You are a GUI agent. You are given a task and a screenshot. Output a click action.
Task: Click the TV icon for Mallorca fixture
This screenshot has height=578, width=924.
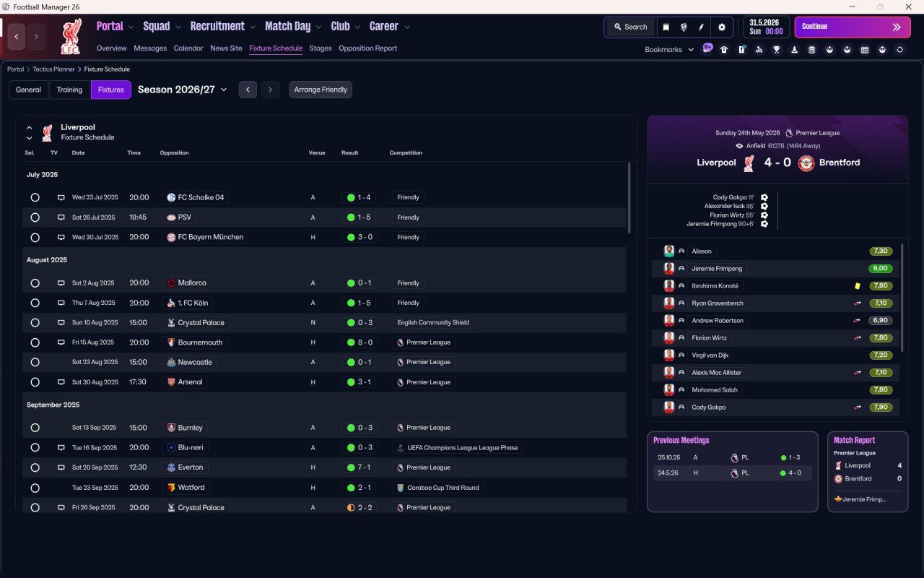coord(61,283)
